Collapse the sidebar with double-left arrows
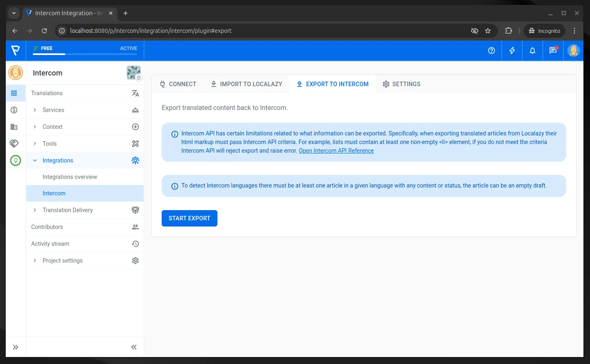 134,347
